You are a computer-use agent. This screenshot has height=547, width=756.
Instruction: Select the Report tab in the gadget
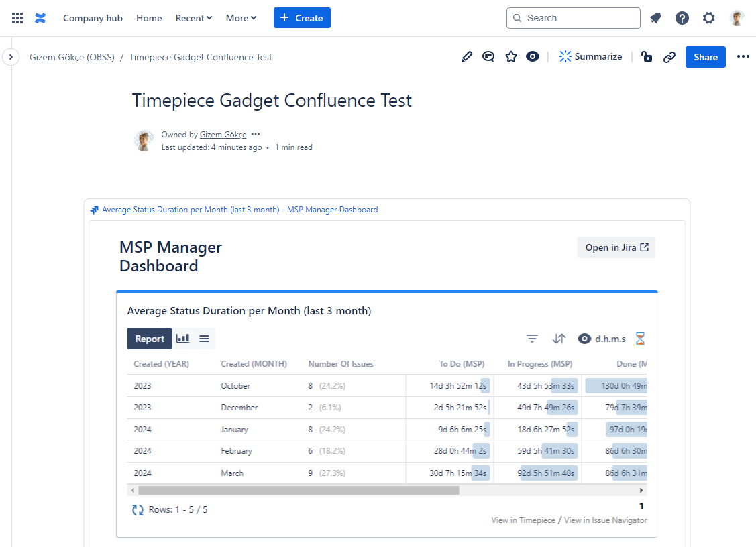tap(149, 339)
